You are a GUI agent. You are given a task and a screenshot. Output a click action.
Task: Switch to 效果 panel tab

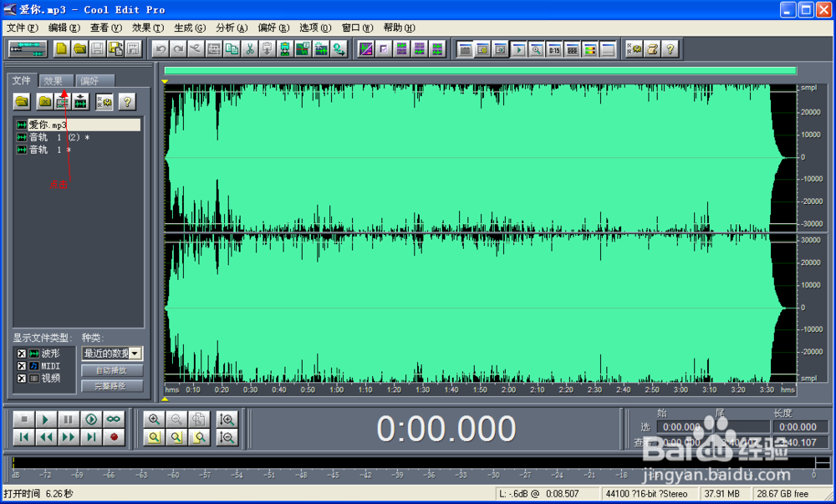[55, 80]
